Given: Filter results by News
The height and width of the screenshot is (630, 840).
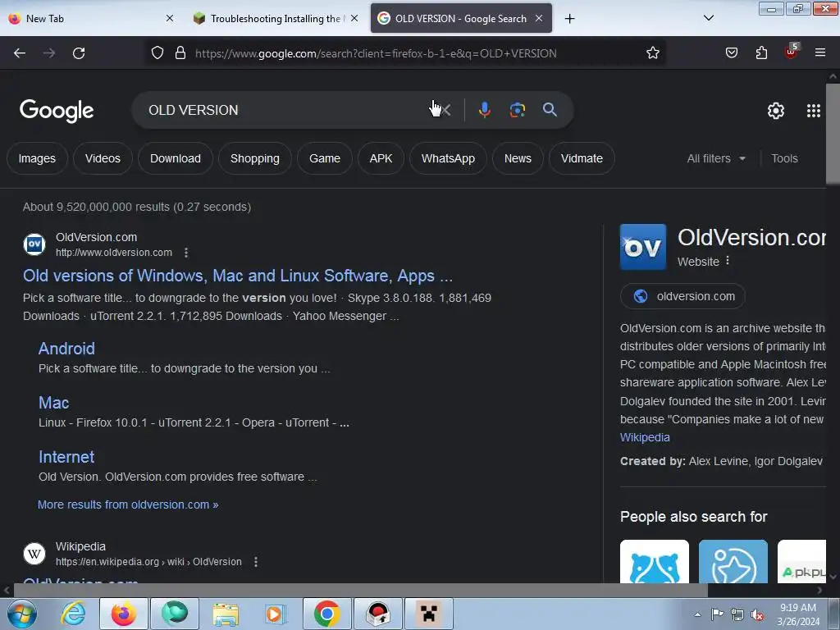Looking at the screenshot, I should [x=518, y=158].
